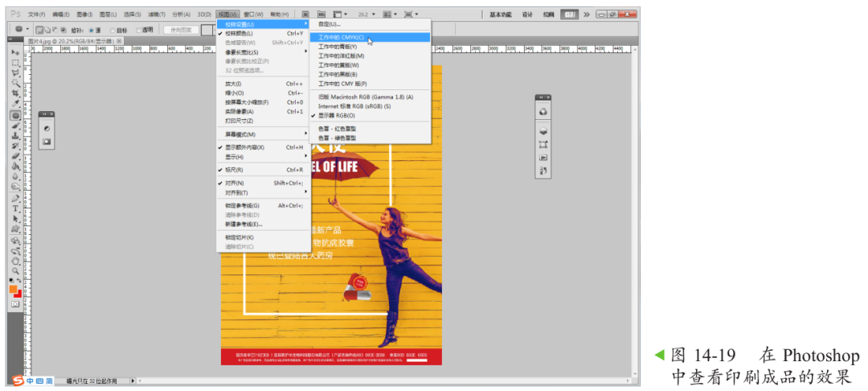Viewport: 868px width, 391px height.
Task: Select the active Patch tool in toolbox
Action: [x=15, y=116]
